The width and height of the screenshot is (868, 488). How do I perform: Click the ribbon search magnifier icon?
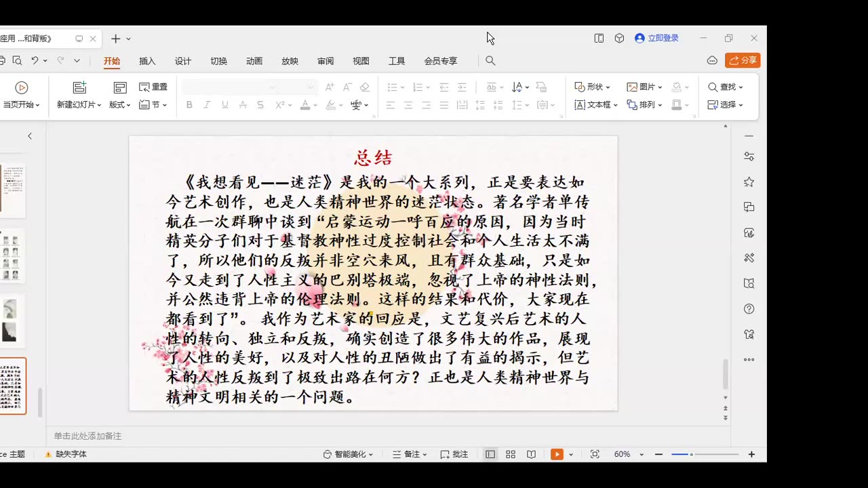pos(490,61)
